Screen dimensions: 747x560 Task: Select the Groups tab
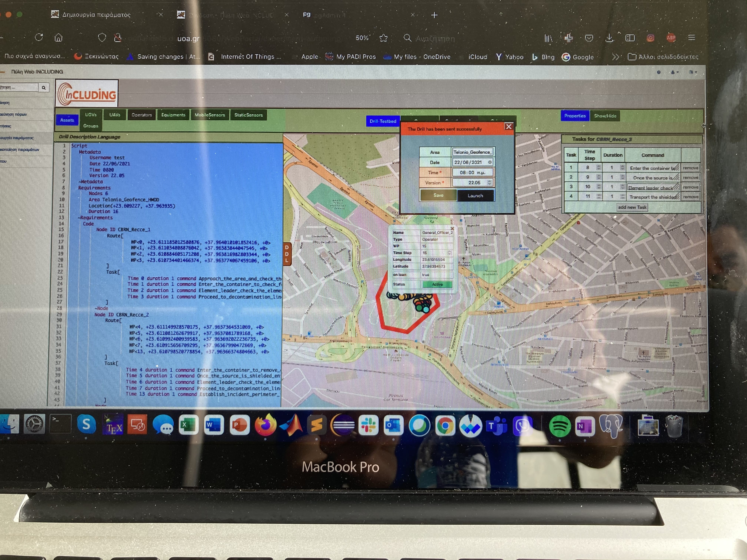(91, 126)
